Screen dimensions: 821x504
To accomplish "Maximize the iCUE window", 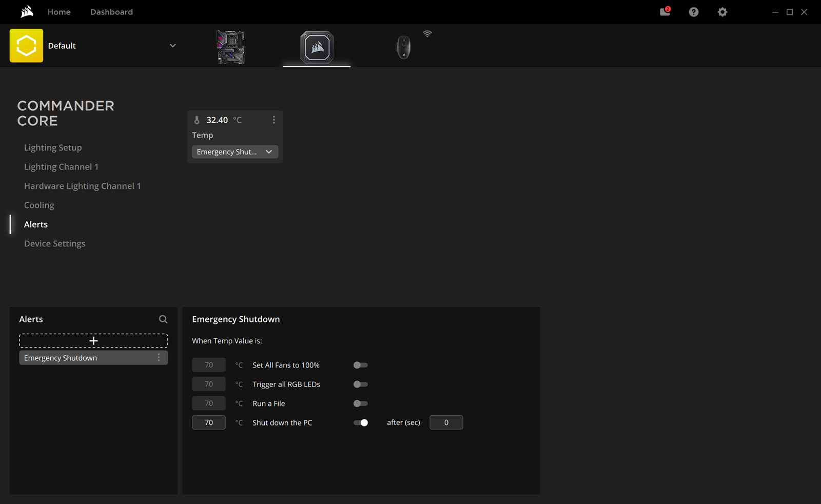I will [790, 12].
